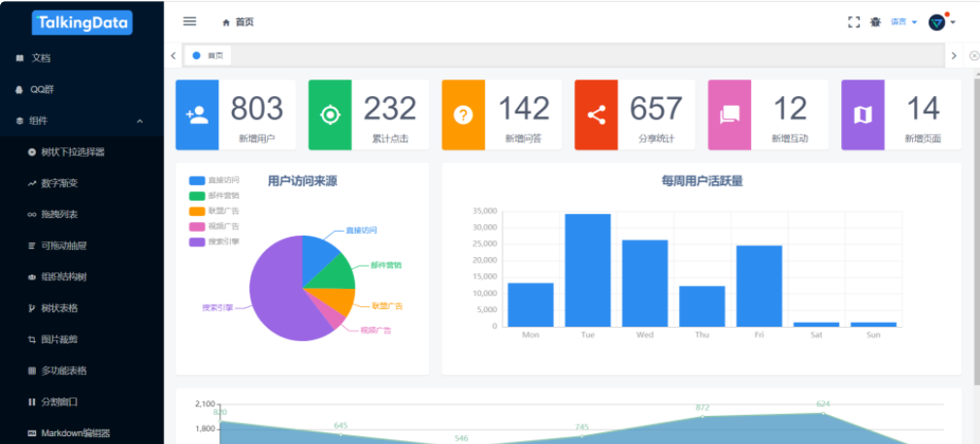The image size is (980, 444).
Task: Toggle 搜索引擎 legend item in pie chart
Action: pos(215,241)
